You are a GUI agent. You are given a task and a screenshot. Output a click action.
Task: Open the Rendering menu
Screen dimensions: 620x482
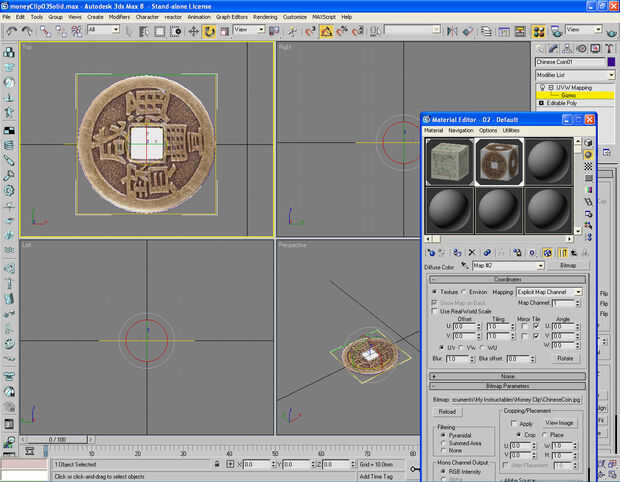265,17
